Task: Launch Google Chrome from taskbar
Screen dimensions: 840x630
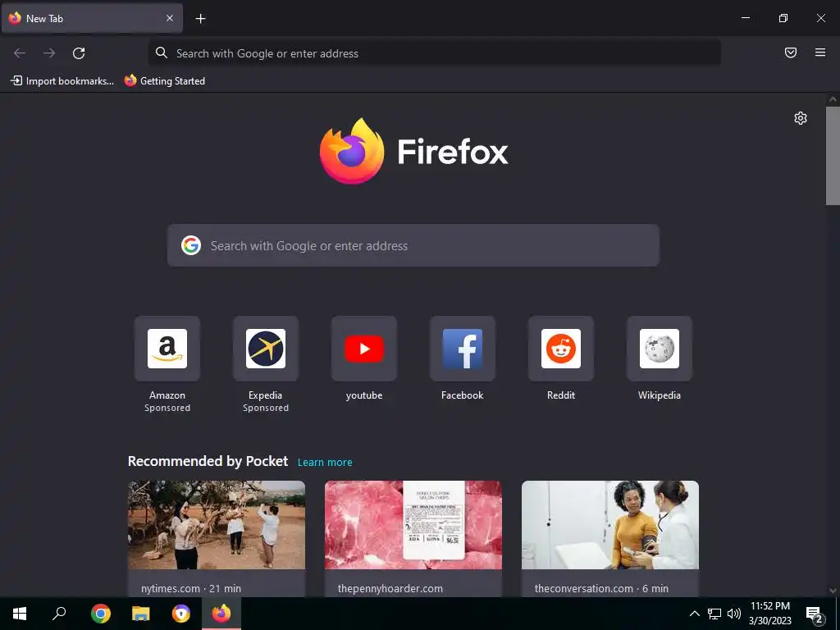Action: coord(100,614)
